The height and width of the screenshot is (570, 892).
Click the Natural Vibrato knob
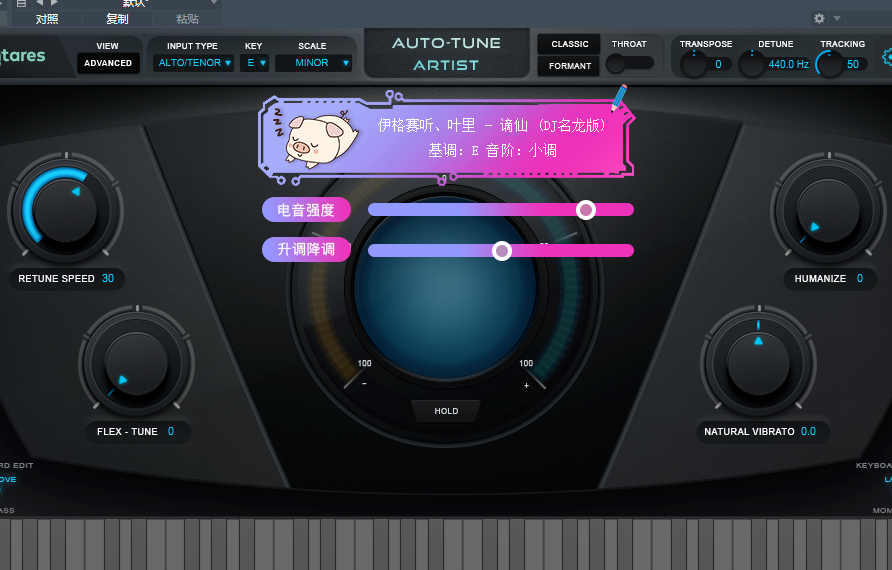pyautogui.click(x=758, y=364)
